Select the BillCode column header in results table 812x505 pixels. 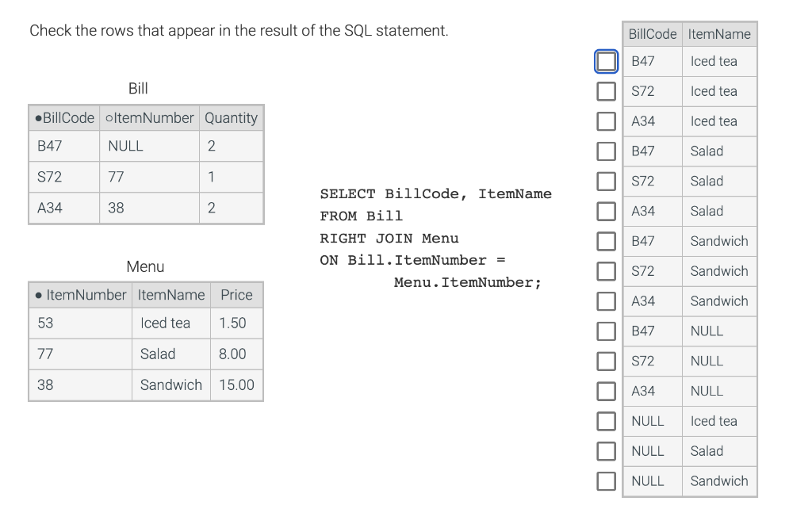[x=652, y=33]
